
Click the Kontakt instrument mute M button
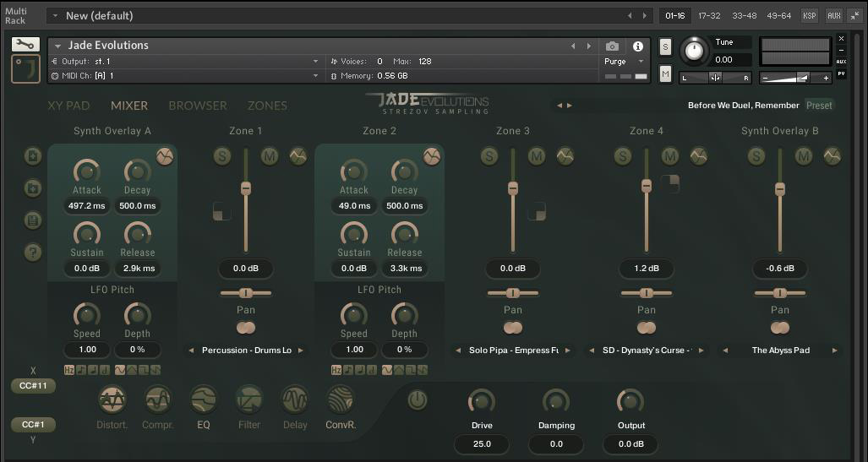[665, 73]
